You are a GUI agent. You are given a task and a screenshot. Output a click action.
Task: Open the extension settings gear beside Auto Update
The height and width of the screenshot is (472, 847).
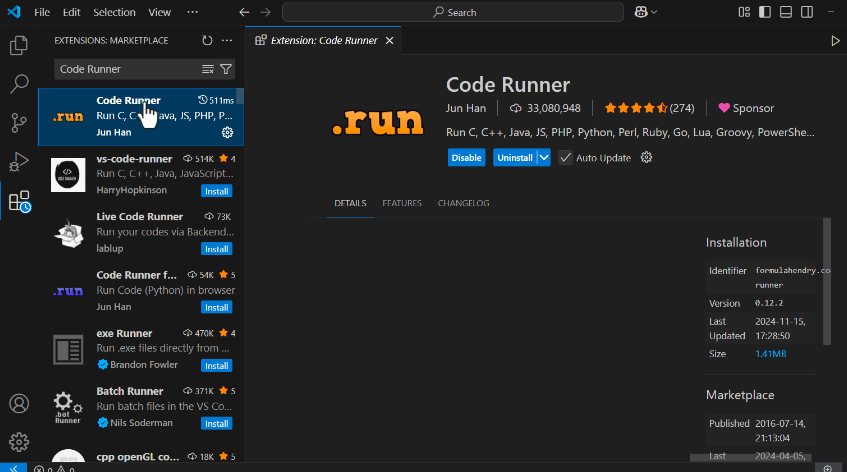(646, 158)
